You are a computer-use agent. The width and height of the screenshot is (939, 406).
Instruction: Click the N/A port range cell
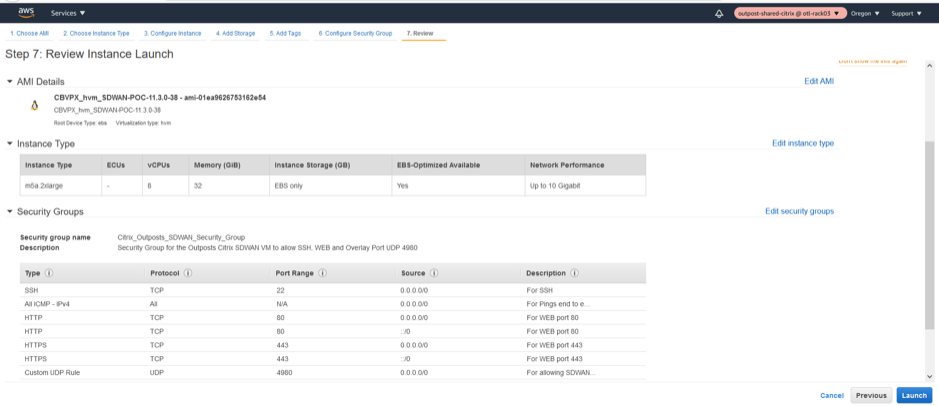click(x=281, y=304)
